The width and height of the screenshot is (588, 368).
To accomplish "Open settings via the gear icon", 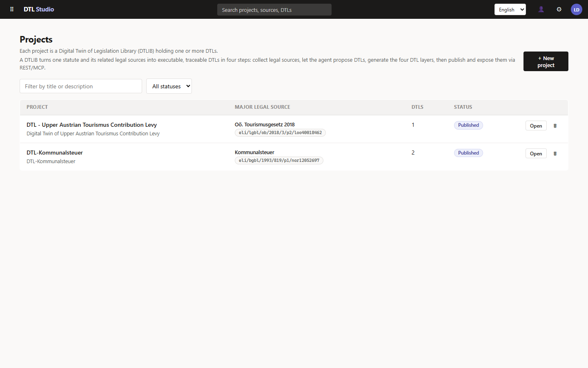I will [559, 9].
